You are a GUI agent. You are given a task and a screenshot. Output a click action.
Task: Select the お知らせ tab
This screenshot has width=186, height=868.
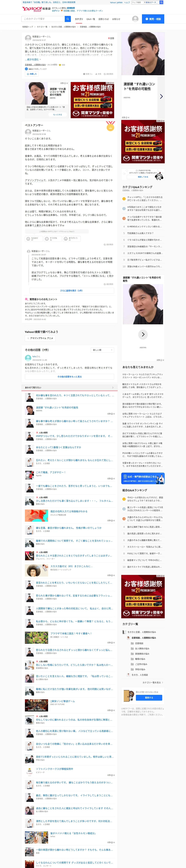click(116, 19)
